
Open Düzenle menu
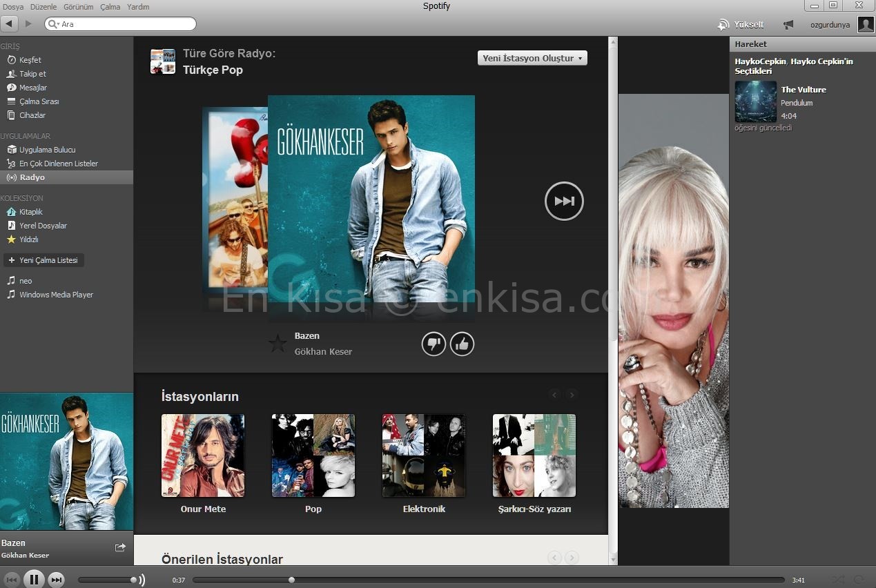click(x=43, y=7)
